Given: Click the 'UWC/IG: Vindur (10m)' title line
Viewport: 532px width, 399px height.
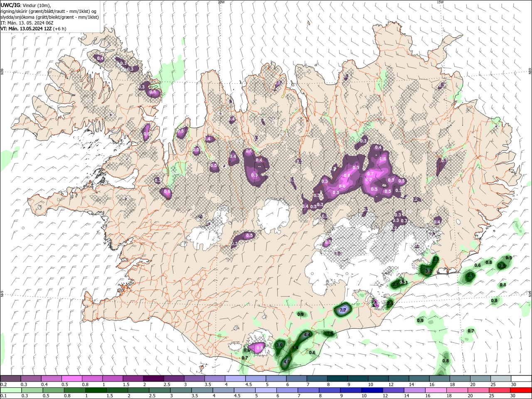Looking at the screenshot, I should pos(27,5).
